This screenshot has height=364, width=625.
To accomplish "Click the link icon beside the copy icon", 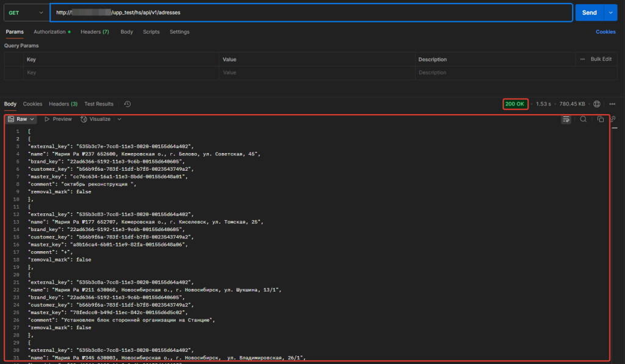I will 613,120.
